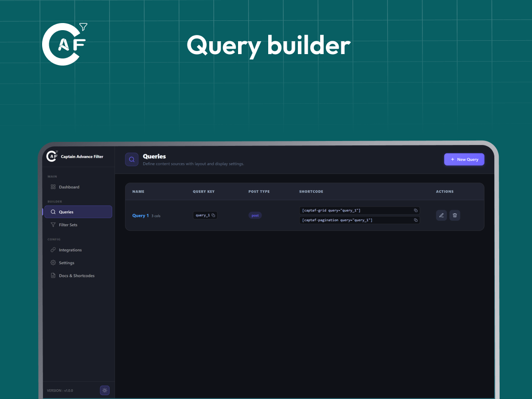Viewport: 532px width, 399px height.
Task: Click the captaf-grid shortcode text
Action: click(x=331, y=210)
